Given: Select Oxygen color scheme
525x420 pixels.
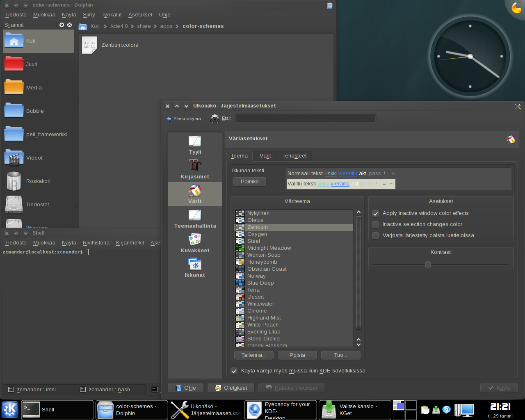Looking at the screenshot, I should pyautogui.click(x=294, y=234).
